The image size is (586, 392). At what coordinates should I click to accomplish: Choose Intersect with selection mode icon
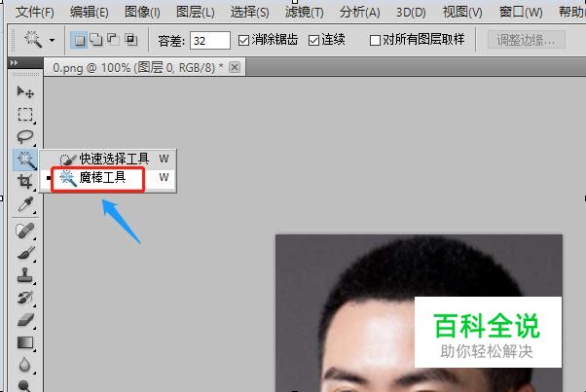(130, 40)
